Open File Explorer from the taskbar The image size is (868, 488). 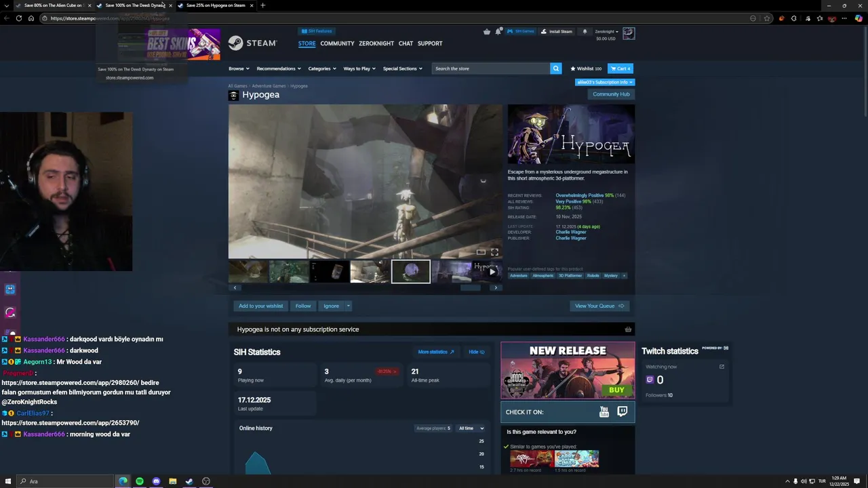tap(172, 481)
